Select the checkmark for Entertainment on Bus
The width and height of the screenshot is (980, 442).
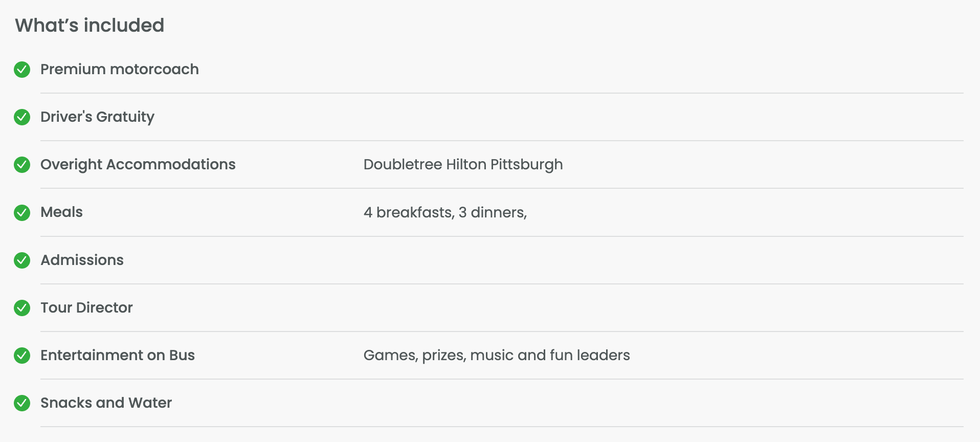[x=22, y=356]
